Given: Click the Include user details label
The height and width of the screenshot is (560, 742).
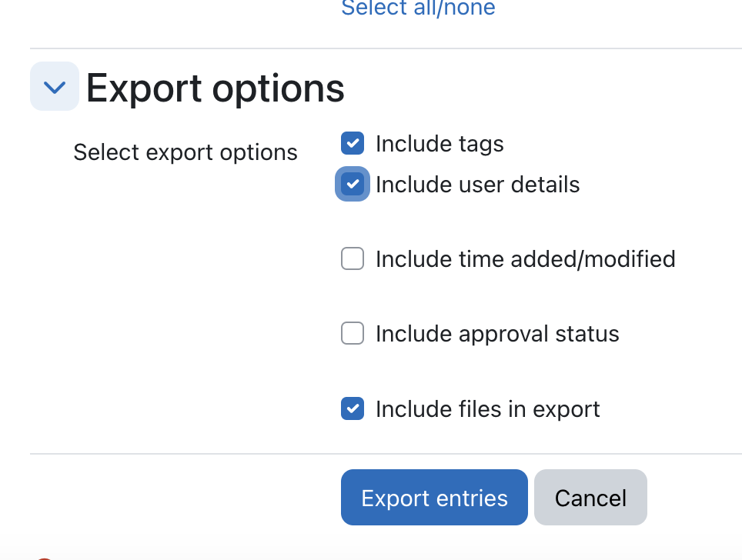Looking at the screenshot, I should (477, 185).
